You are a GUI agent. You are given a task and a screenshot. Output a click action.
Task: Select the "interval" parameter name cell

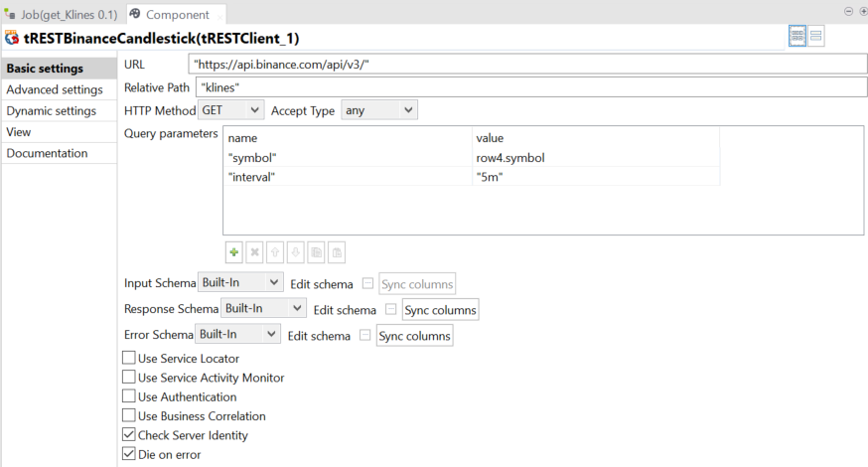click(349, 177)
